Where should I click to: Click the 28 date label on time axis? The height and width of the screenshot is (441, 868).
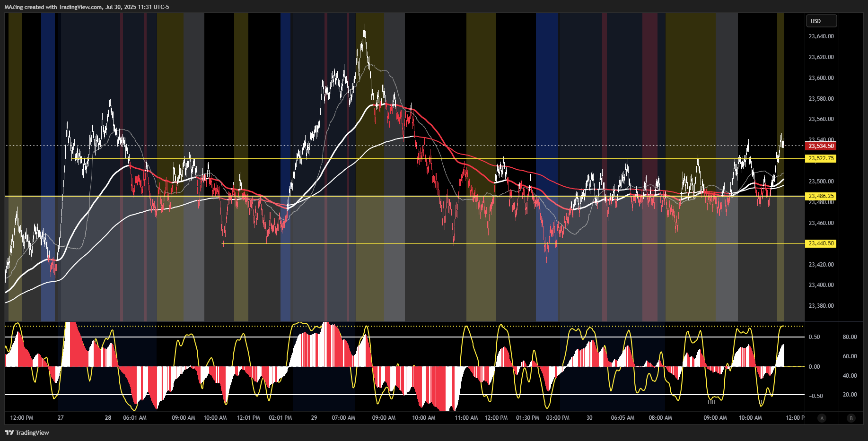pos(108,418)
